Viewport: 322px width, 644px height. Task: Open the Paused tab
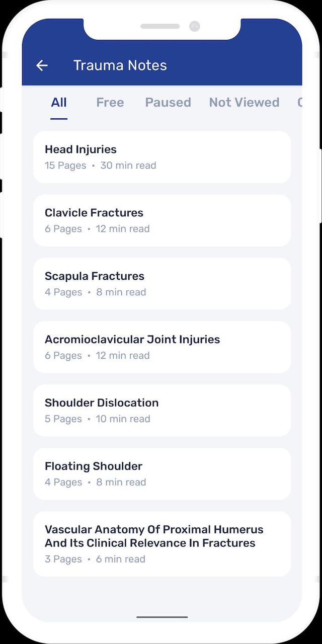[x=168, y=103]
